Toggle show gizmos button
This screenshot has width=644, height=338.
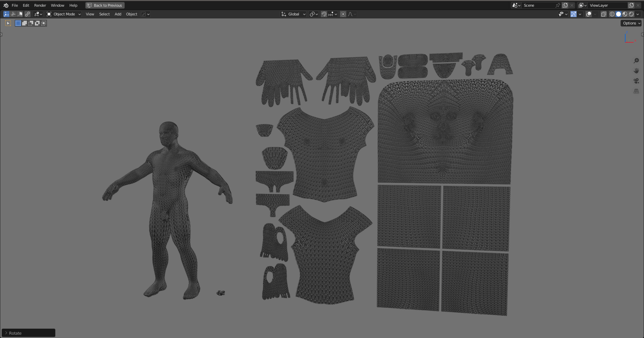pyautogui.click(x=574, y=14)
